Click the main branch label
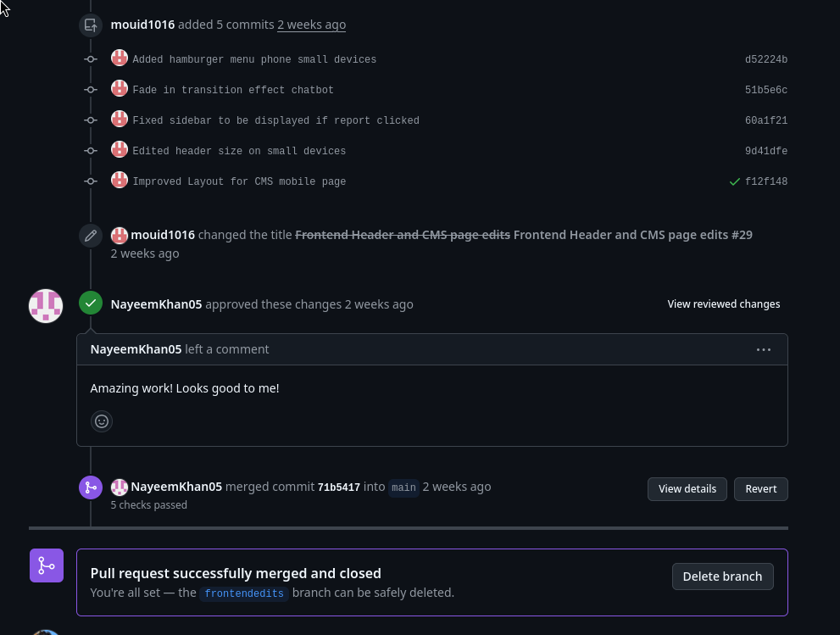Viewport: 840px width, 635px height. tap(403, 487)
